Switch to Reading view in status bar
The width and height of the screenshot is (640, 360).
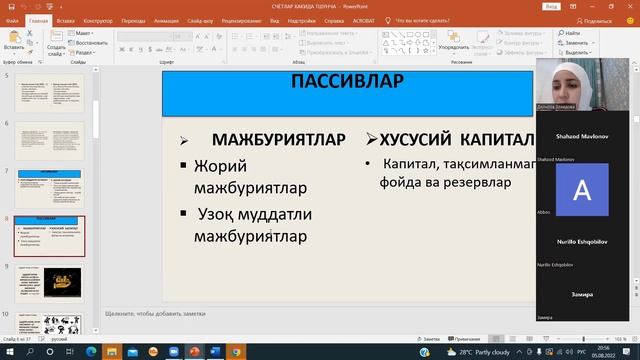[x=529, y=339]
